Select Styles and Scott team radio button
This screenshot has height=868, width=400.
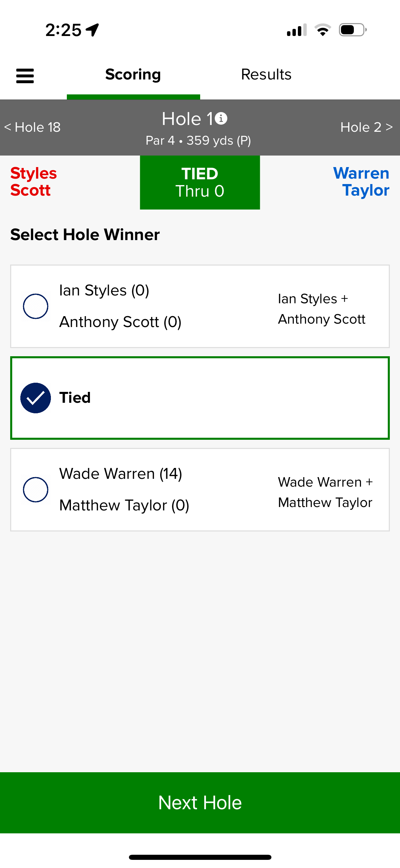pyautogui.click(x=36, y=306)
